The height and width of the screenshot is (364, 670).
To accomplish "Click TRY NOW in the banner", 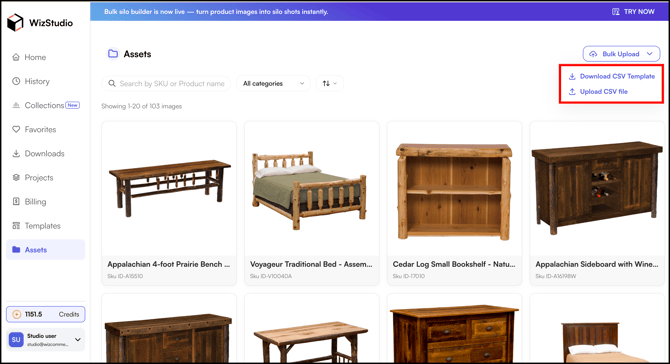I will pyautogui.click(x=639, y=12).
